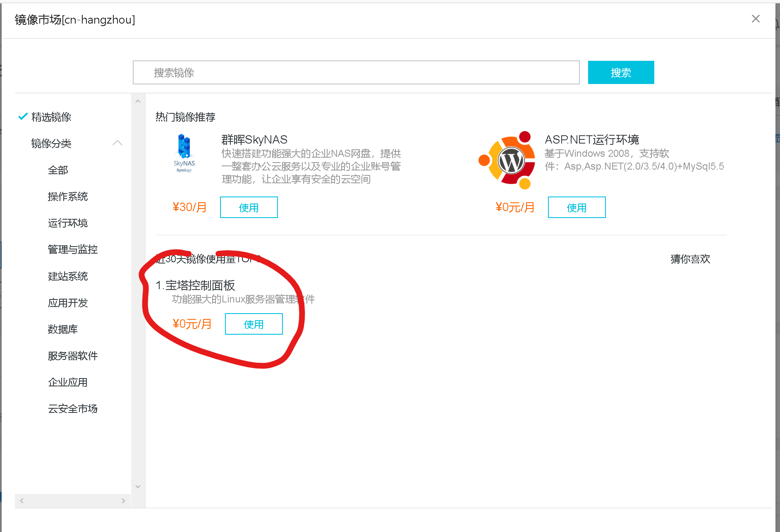Use the ASP.NET运行环境 image
The image size is (780, 532).
click(x=577, y=207)
